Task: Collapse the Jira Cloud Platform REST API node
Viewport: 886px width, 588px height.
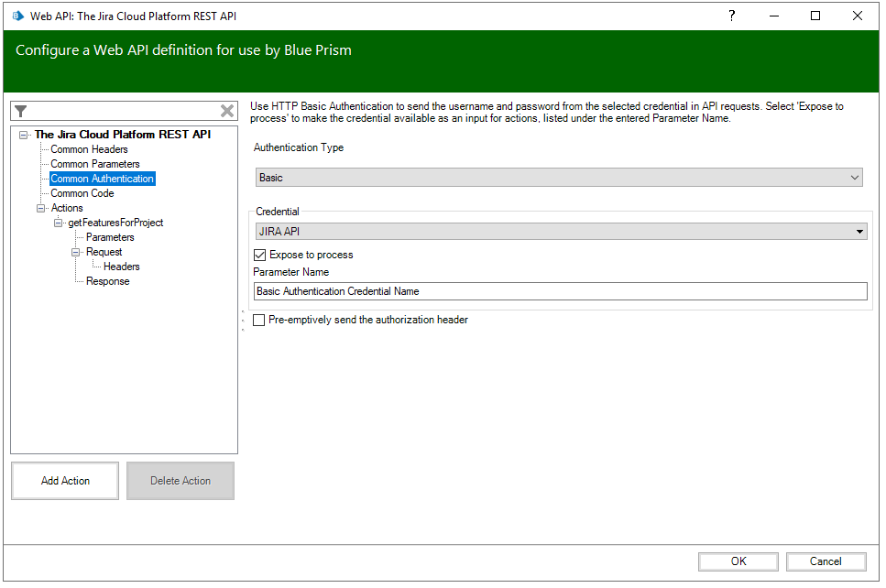Action: point(24,135)
